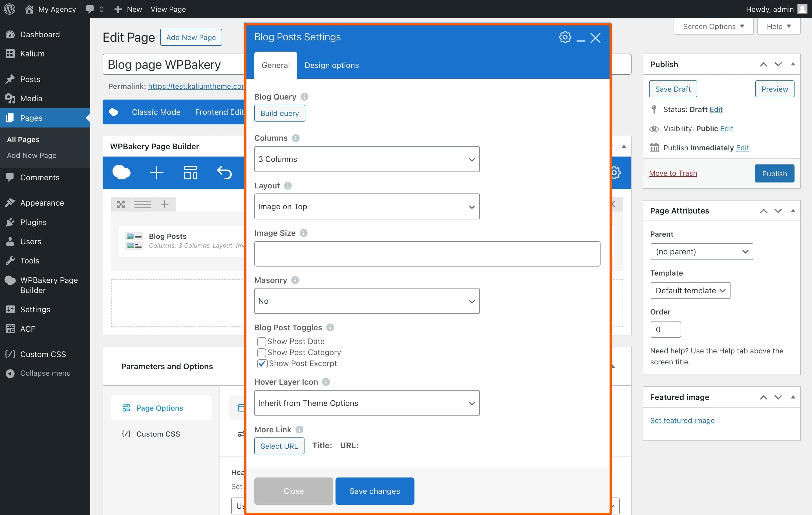Uncheck Show Post Excerpt checkbox
This screenshot has height=515, width=812.
click(262, 364)
